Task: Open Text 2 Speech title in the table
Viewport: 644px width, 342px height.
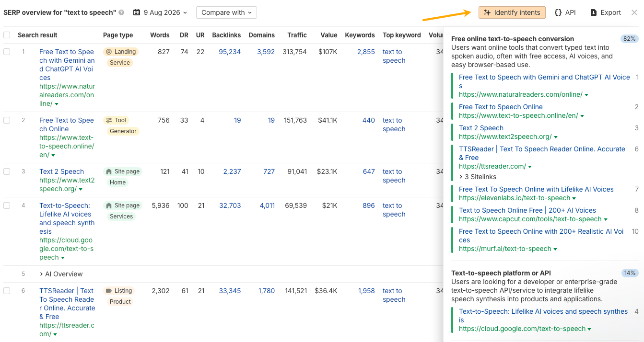Action: (x=61, y=171)
